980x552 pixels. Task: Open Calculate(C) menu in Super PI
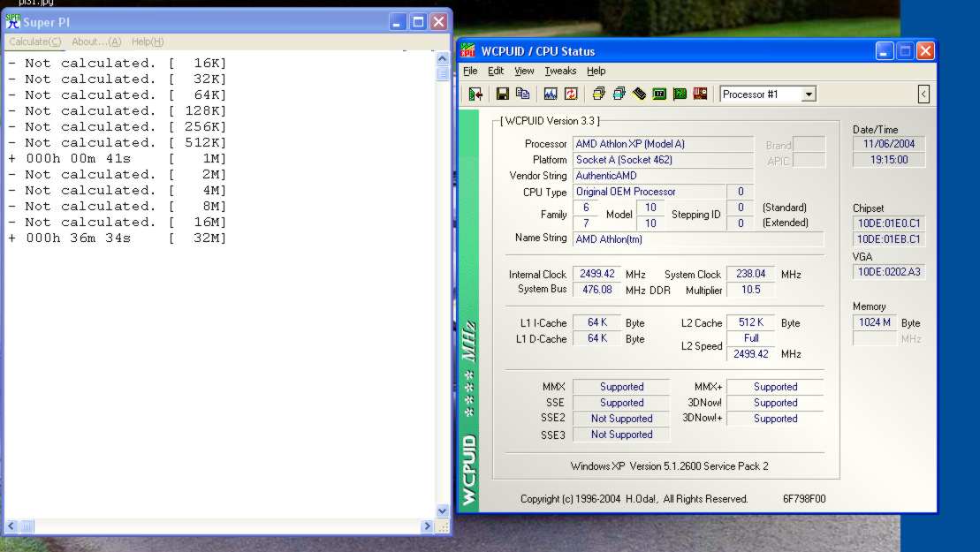pos(35,42)
